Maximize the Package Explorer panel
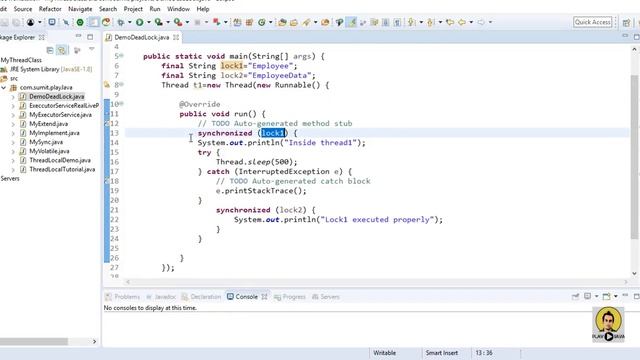Screen dimensions: 640x360 coord(90,37)
